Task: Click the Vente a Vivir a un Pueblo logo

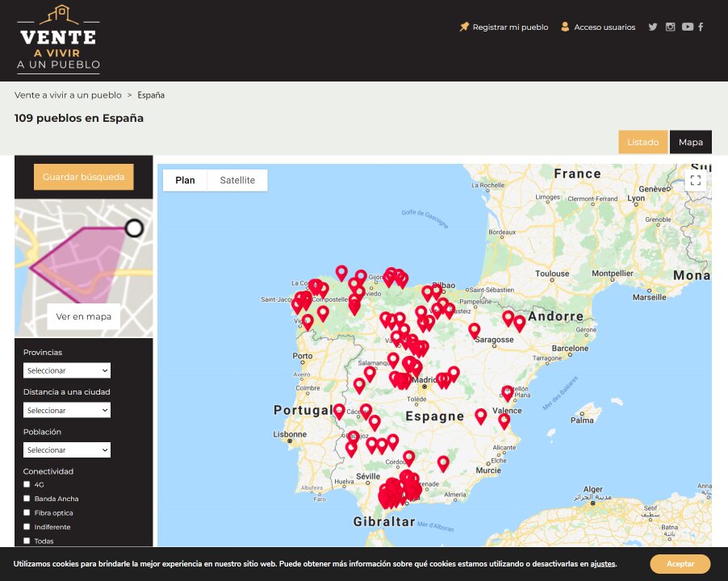Action: tap(58, 39)
